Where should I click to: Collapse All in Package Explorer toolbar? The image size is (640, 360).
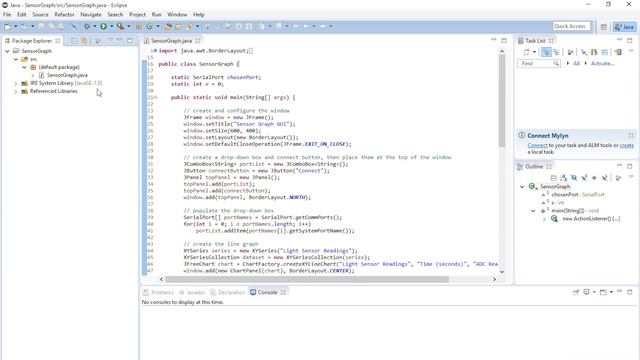pos(74,41)
